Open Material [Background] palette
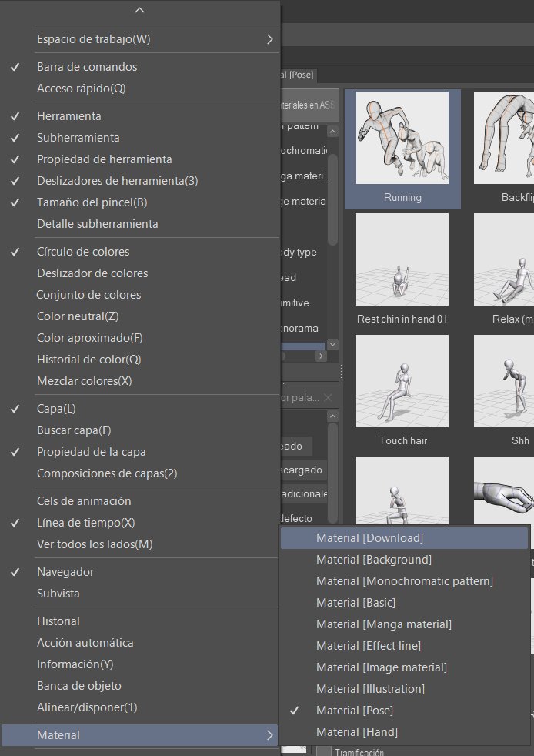 pos(405,560)
